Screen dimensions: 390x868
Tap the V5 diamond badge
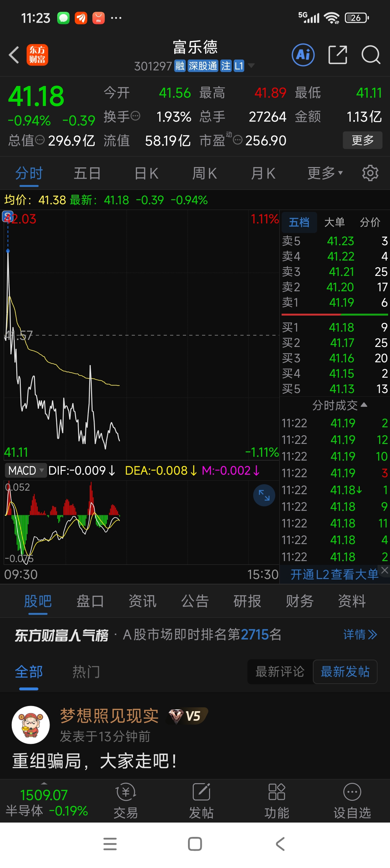pyautogui.click(x=187, y=716)
